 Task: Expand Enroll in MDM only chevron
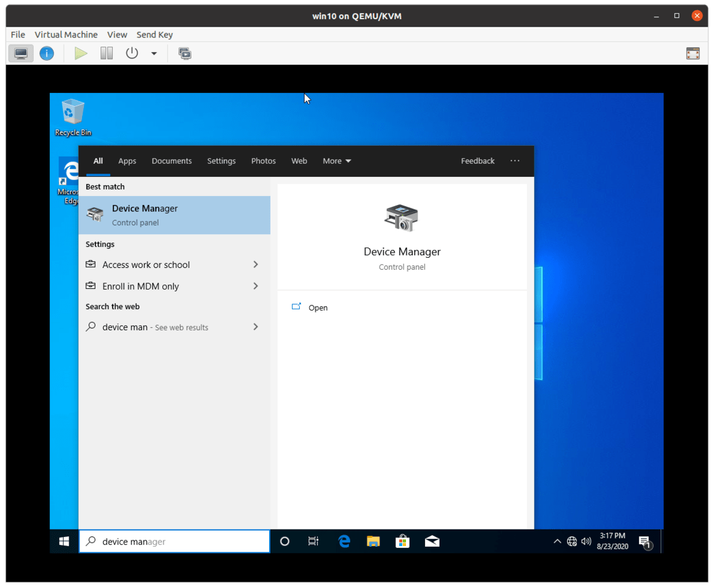(255, 286)
